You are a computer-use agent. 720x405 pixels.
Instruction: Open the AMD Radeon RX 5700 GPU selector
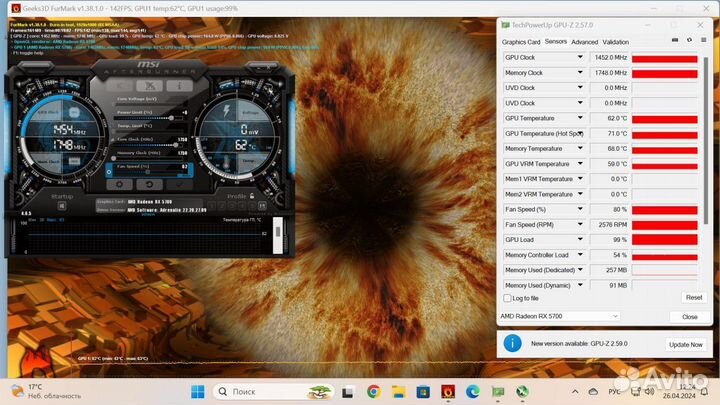point(559,316)
